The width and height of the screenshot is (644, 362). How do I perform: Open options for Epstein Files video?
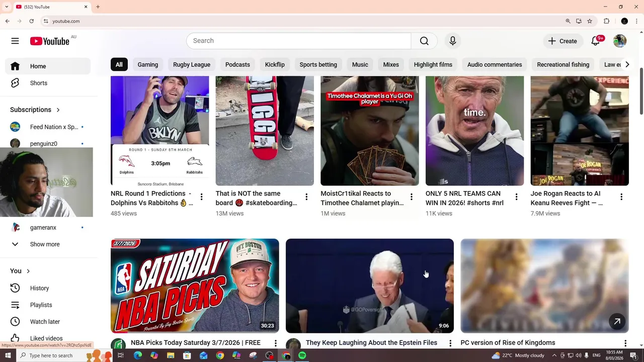click(x=450, y=343)
